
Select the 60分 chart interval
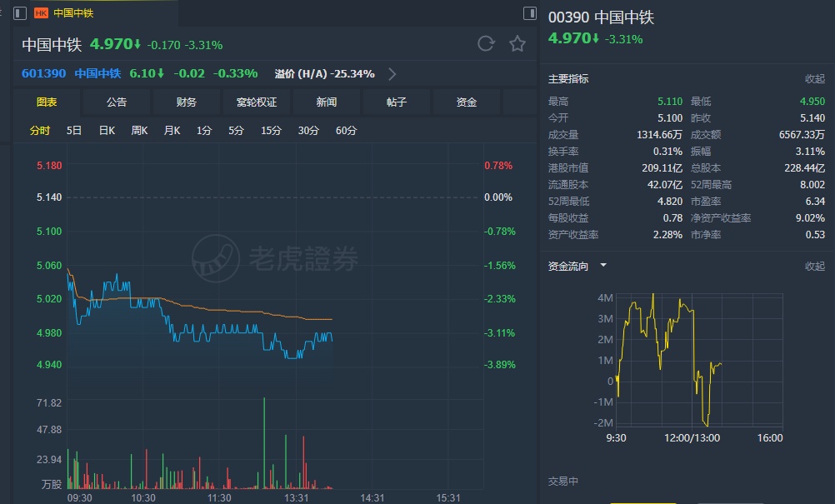(346, 131)
